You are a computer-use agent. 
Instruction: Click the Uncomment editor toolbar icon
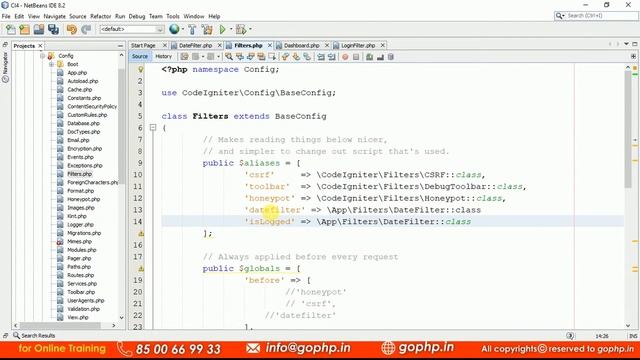(380, 57)
